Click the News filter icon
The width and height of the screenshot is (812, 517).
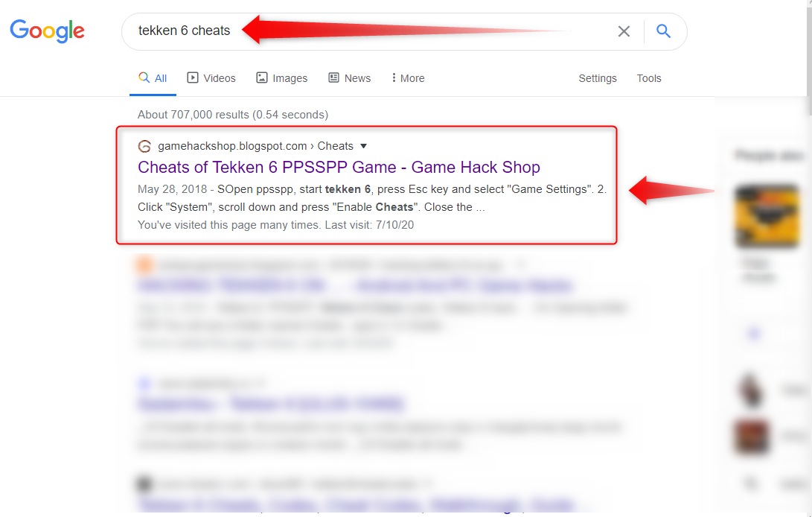click(x=332, y=77)
